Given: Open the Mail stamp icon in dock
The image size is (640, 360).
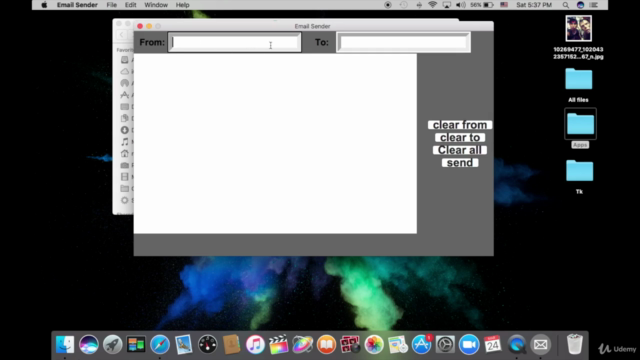Looking at the screenshot, I should (184, 344).
